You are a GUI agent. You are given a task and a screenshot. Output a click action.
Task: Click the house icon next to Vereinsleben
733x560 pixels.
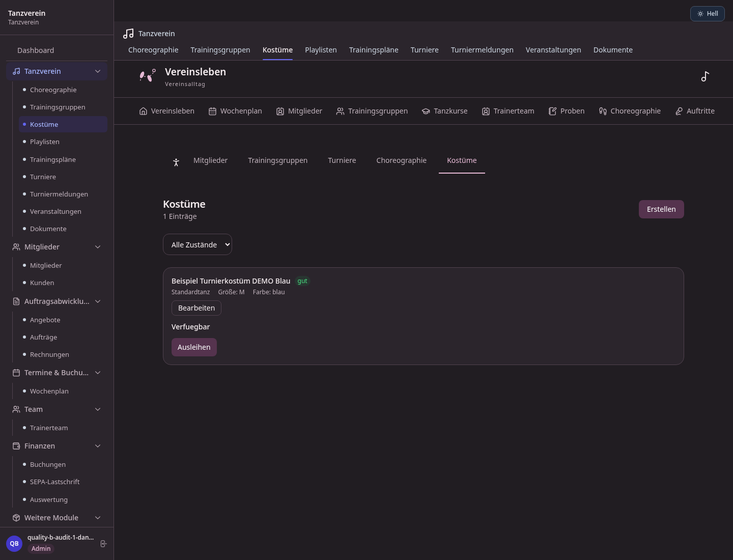pyautogui.click(x=143, y=111)
